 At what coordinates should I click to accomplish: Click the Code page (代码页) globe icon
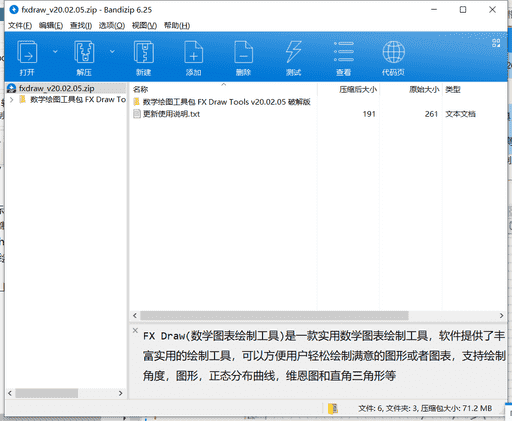click(394, 52)
